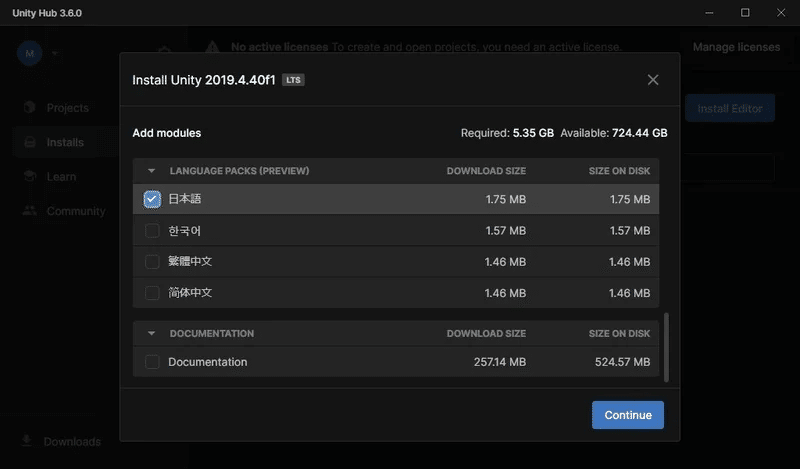Click the license warning triangle icon
The image size is (800, 469).
click(x=212, y=47)
